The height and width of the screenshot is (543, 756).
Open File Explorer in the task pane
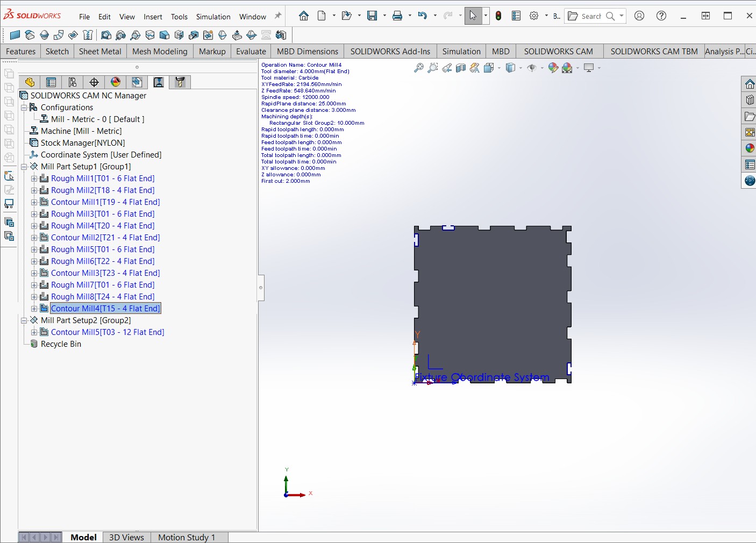750,116
